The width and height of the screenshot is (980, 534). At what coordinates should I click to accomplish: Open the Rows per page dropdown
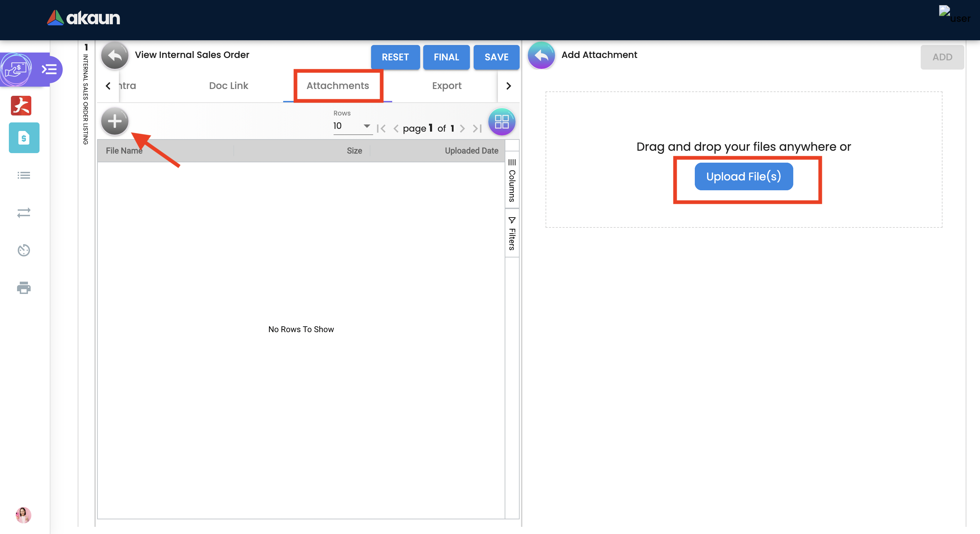tap(352, 126)
